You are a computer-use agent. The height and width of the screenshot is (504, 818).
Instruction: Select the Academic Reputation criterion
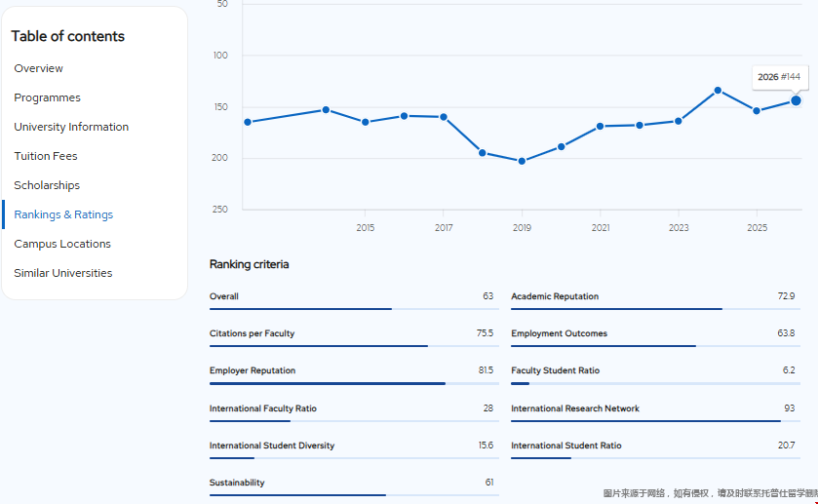point(555,296)
